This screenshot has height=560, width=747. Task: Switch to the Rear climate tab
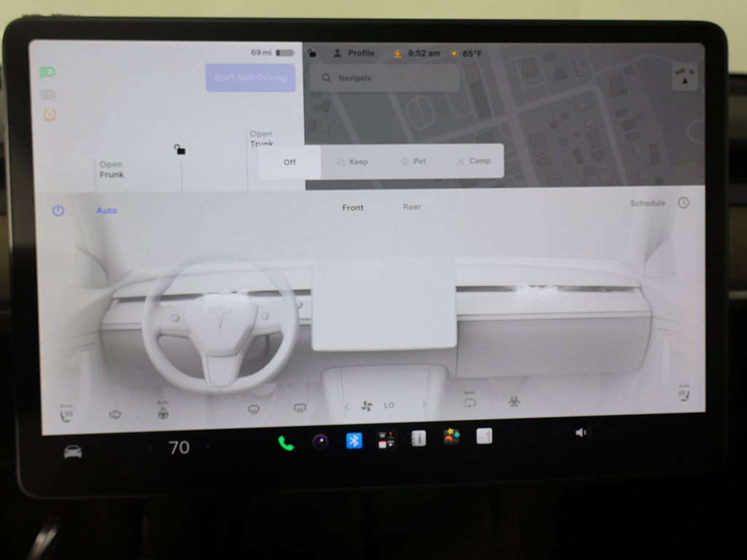coord(411,206)
